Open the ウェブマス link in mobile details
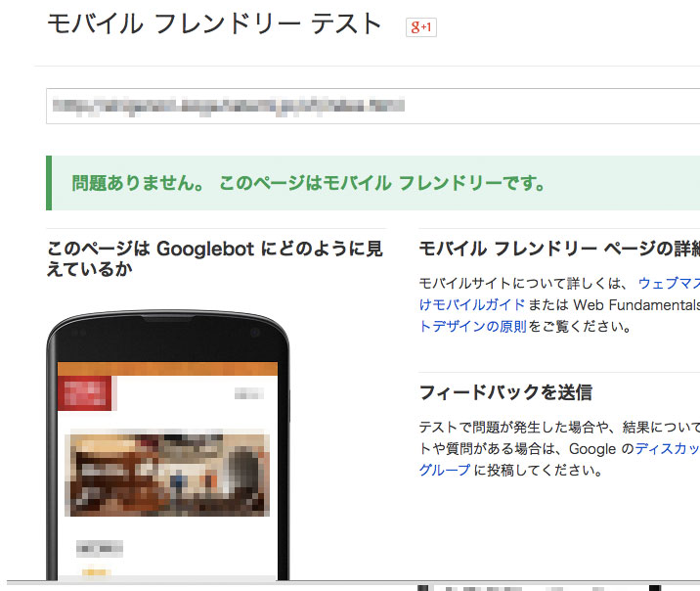 (669, 283)
